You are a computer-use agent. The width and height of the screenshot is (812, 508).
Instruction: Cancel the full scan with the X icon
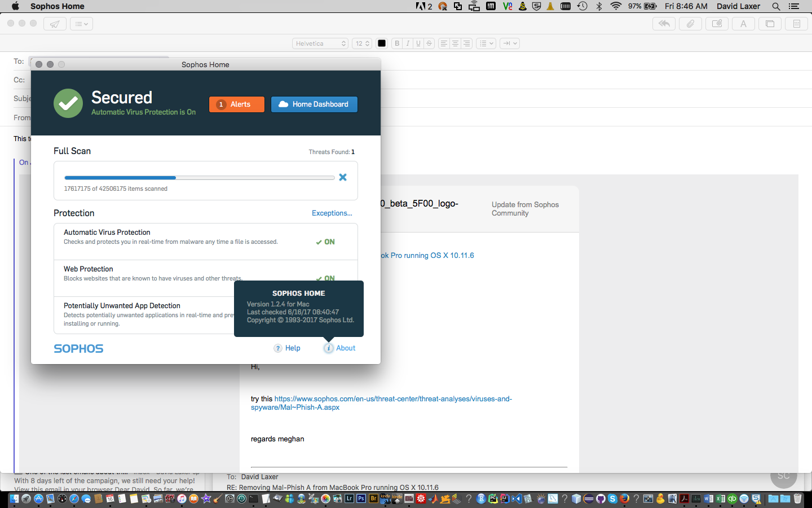[343, 177]
